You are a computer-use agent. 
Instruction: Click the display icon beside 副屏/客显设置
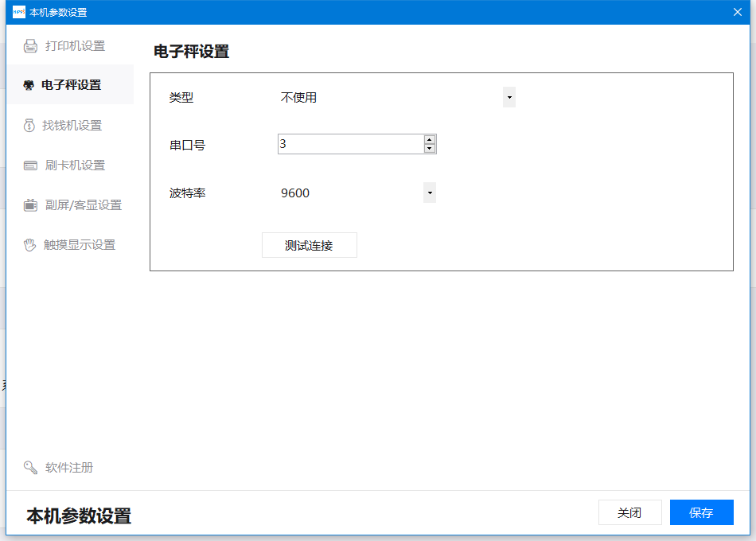[x=30, y=205]
